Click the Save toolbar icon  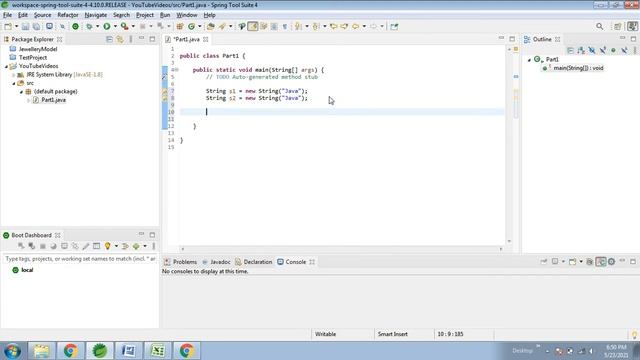coord(25,27)
